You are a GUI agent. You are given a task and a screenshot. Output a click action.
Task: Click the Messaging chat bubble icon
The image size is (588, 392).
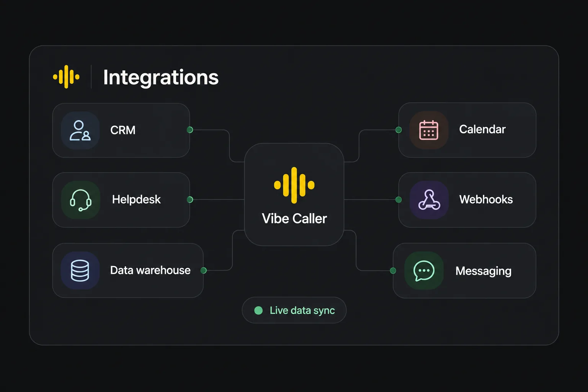coord(424,271)
